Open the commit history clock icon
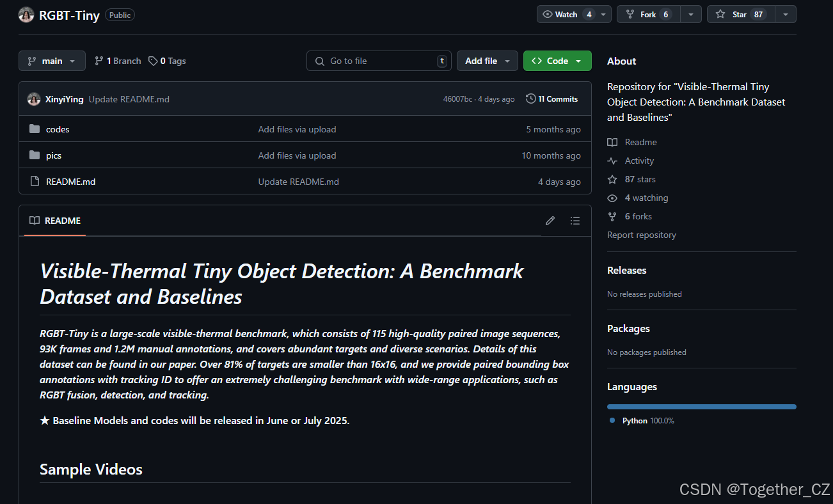Screen dimensions: 833x504 point(530,98)
